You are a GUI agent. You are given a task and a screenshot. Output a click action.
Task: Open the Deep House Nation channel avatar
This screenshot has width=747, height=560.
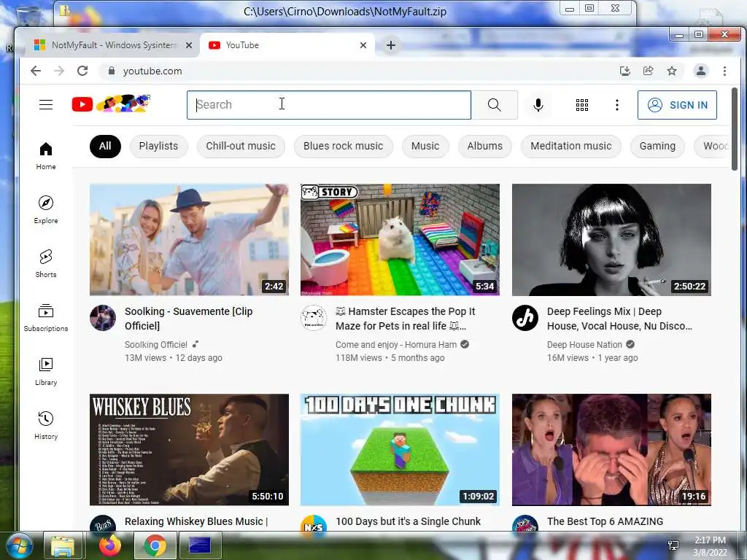click(525, 318)
